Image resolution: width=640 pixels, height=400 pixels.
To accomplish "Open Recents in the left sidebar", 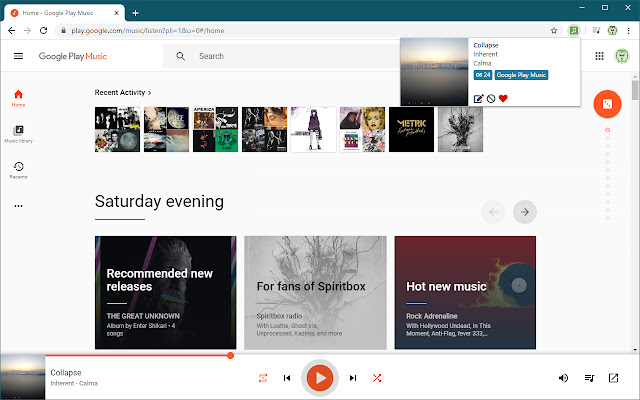I will tap(18, 169).
